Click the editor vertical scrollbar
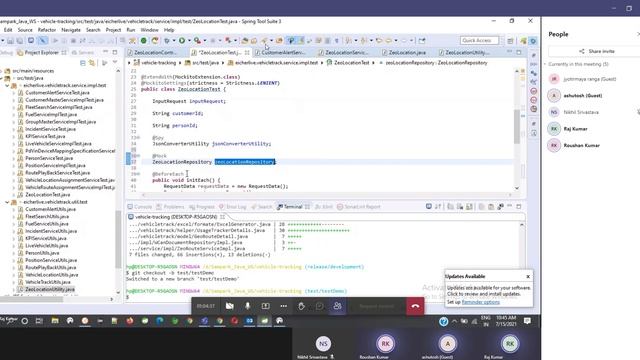Screen dimensions: 640x360 pyautogui.click(x=517, y=127)
